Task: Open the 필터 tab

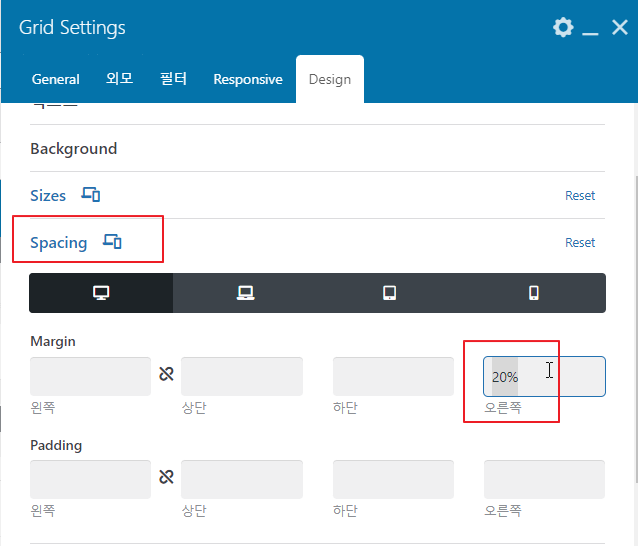Action: (x=173, y=79)
